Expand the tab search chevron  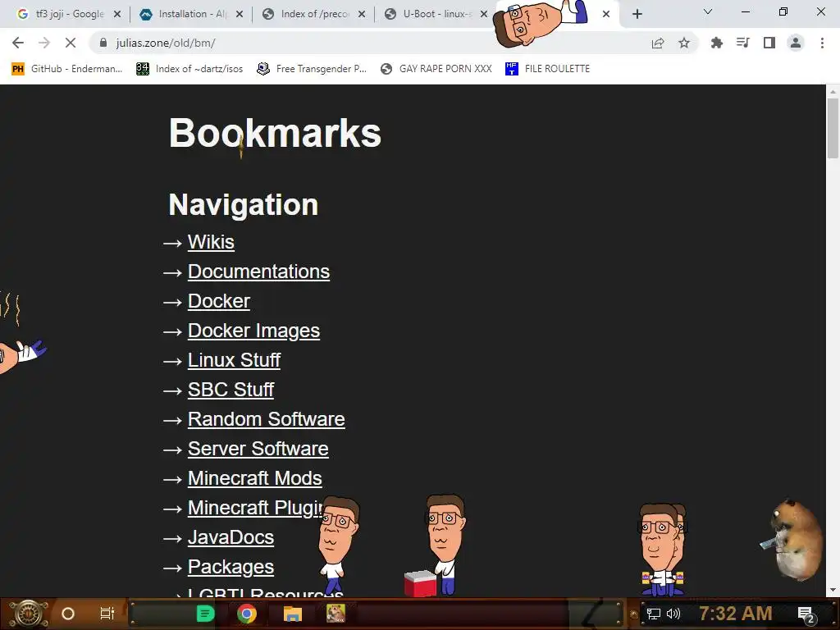pos(708,11)
